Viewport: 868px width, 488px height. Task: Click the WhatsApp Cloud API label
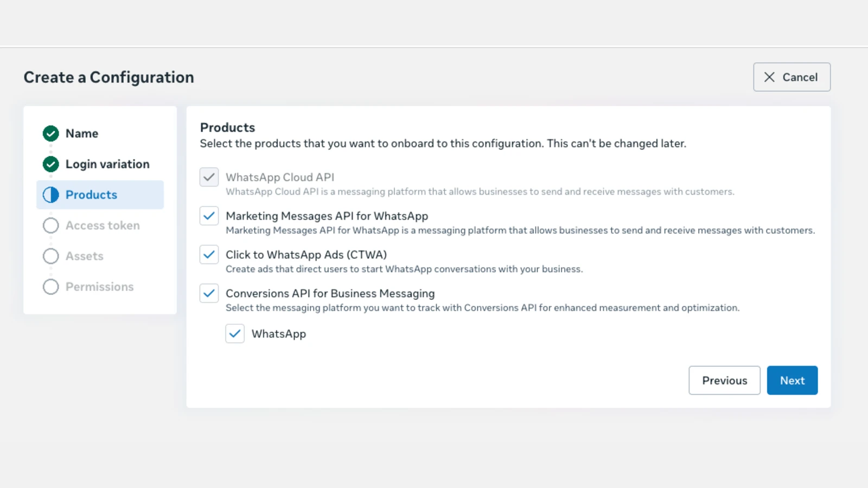coord(280,177)
